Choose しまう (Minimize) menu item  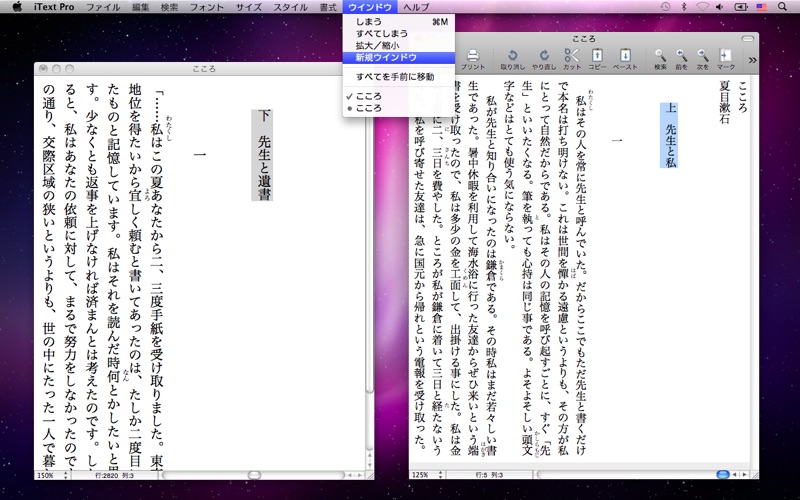click(x=399, y=21)
